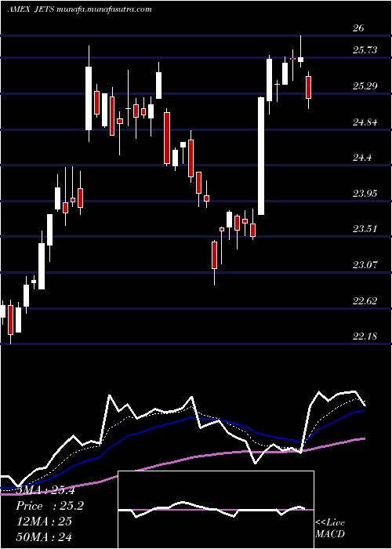The height and width of the screenshot is (549, 392).
Task: Click the 23.51 price axis label
Action: click(365, 229)
